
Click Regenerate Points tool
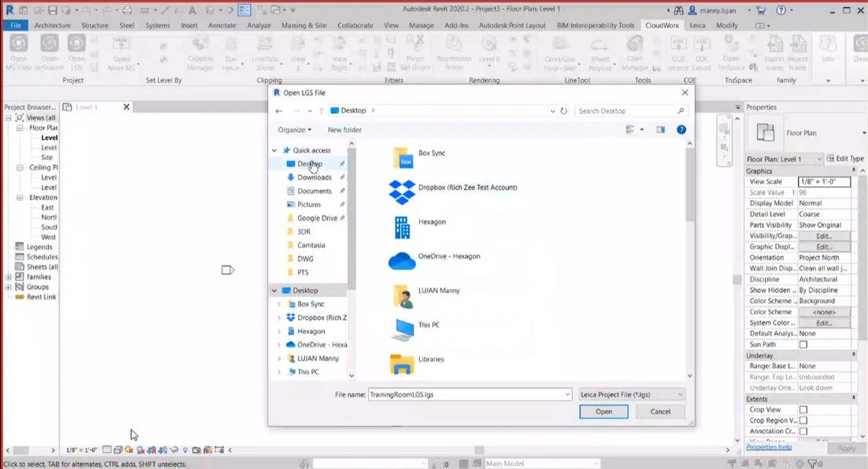click(454, 53)
